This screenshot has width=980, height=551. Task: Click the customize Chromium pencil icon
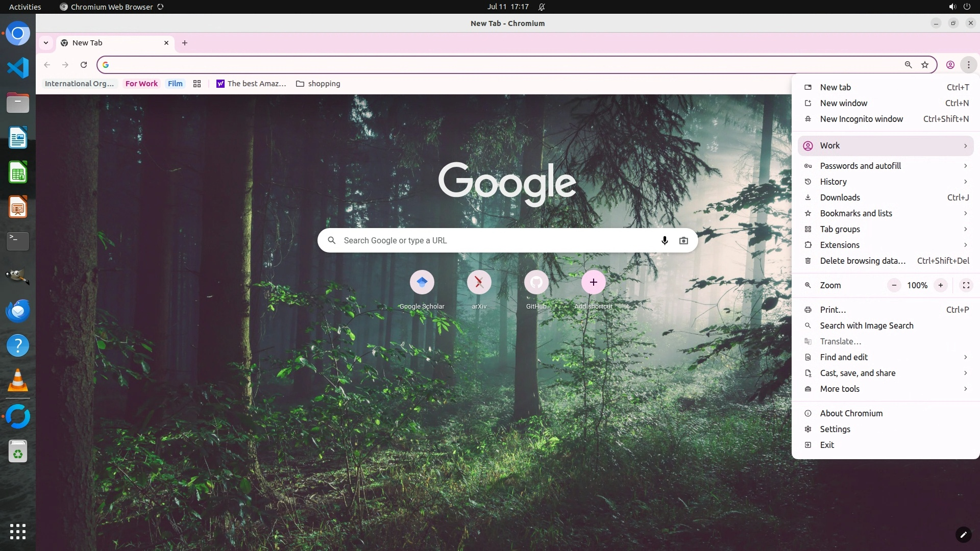963,535
